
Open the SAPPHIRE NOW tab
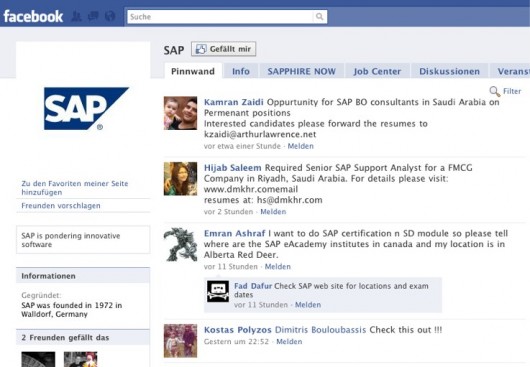[302, 71]
